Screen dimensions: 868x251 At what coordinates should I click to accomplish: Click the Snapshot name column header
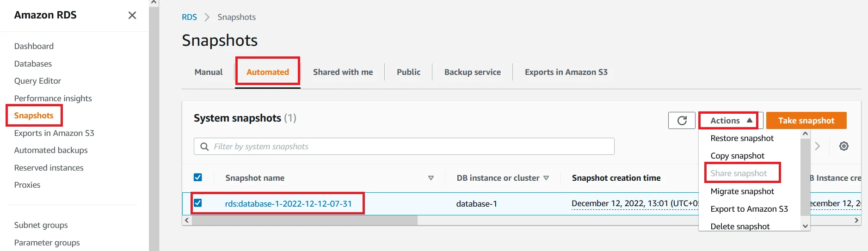(255, 178)
